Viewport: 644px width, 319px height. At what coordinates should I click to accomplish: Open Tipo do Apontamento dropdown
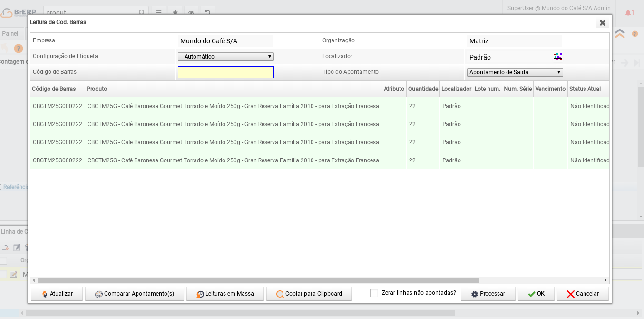[x=515, y=72]
